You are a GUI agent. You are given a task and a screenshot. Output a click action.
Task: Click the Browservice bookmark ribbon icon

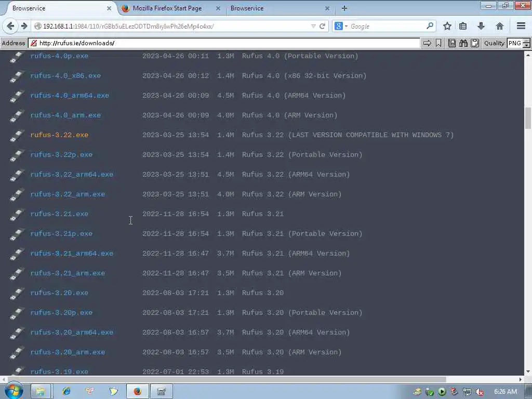tap(438, 43)
